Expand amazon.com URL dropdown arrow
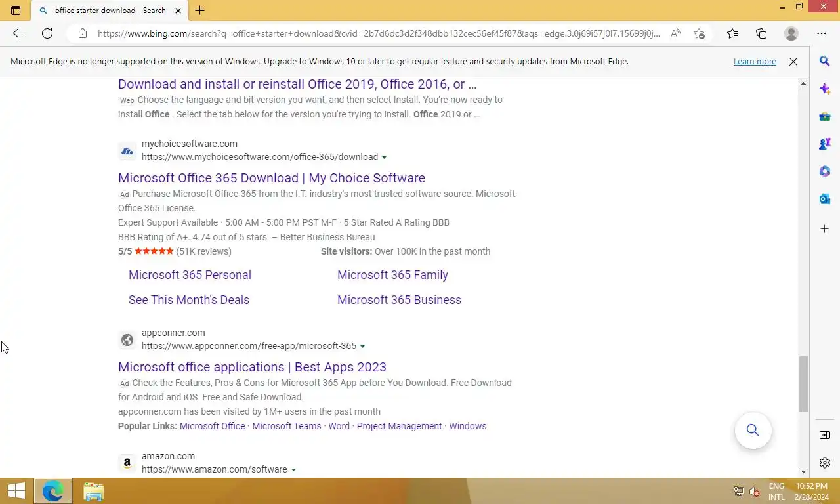The width and height of the screenshot is (840, 504). 293,470
